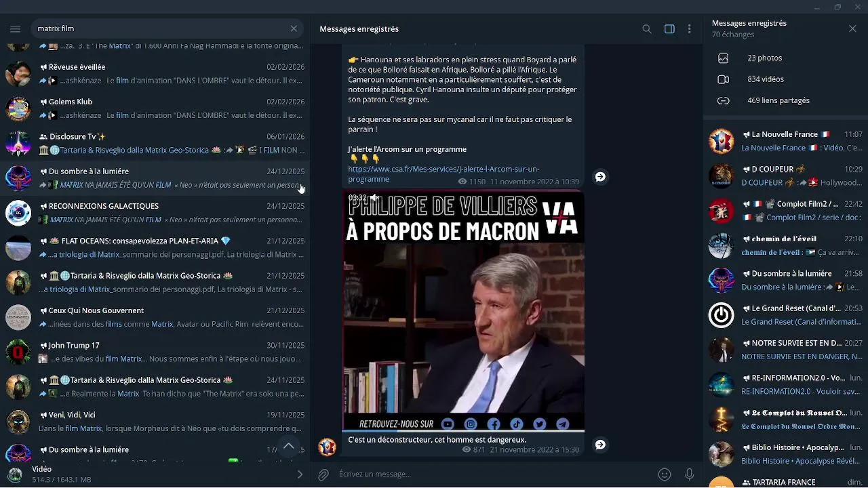Click the D COUPEUR avatar
The width and height of the screenshot is (868, 488).
(721, 176)
